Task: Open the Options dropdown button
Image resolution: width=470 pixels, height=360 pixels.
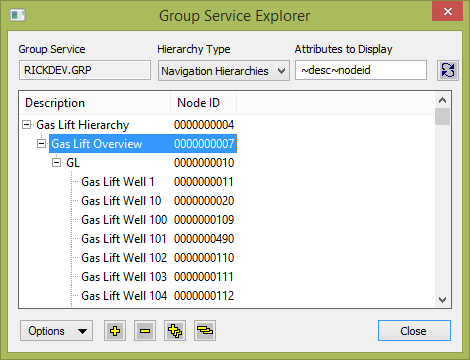Action: [56, 331]
